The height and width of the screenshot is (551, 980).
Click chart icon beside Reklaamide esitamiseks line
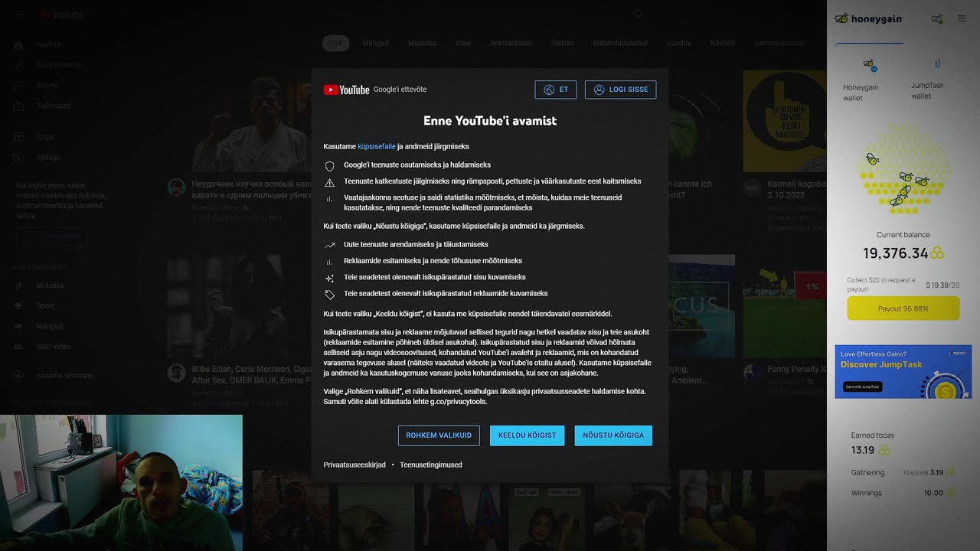[x=330, y=262]
